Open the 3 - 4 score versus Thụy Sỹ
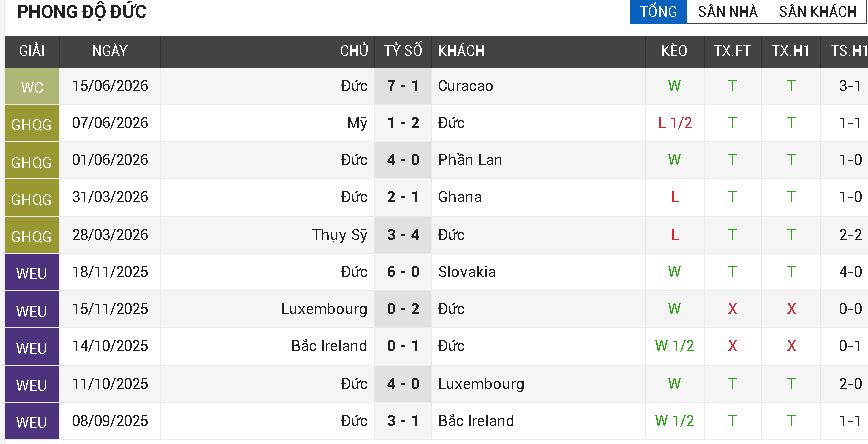 click(x=403, y=235)
